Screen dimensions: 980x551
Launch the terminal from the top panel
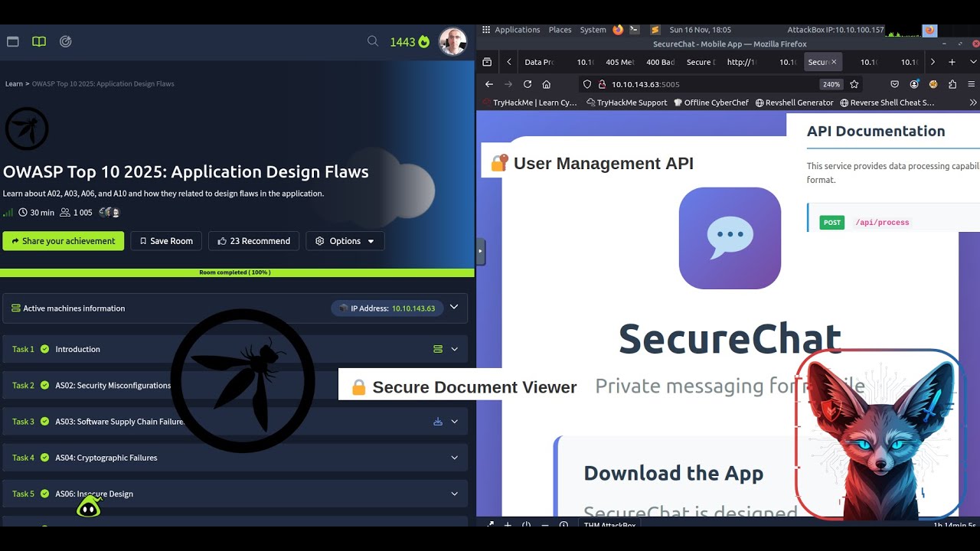pyautogui.click(x=635, y=30)
